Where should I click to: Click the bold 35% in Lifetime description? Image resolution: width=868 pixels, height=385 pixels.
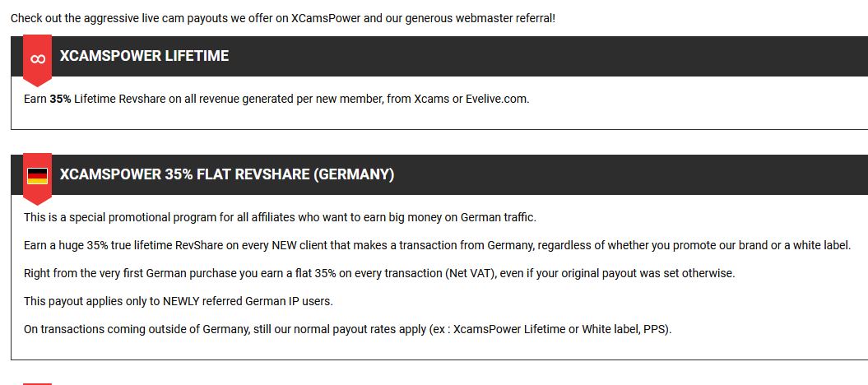click(x=60, y=99)
